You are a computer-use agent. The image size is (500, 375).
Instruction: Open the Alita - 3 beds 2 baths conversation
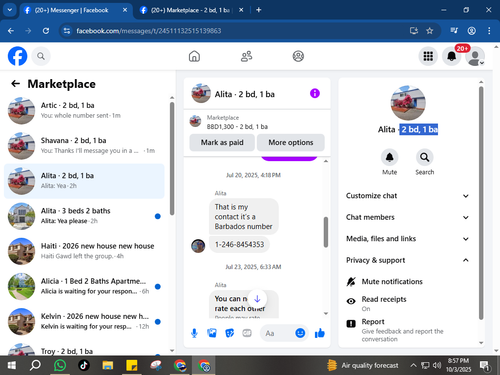click(x=84, y=216)
